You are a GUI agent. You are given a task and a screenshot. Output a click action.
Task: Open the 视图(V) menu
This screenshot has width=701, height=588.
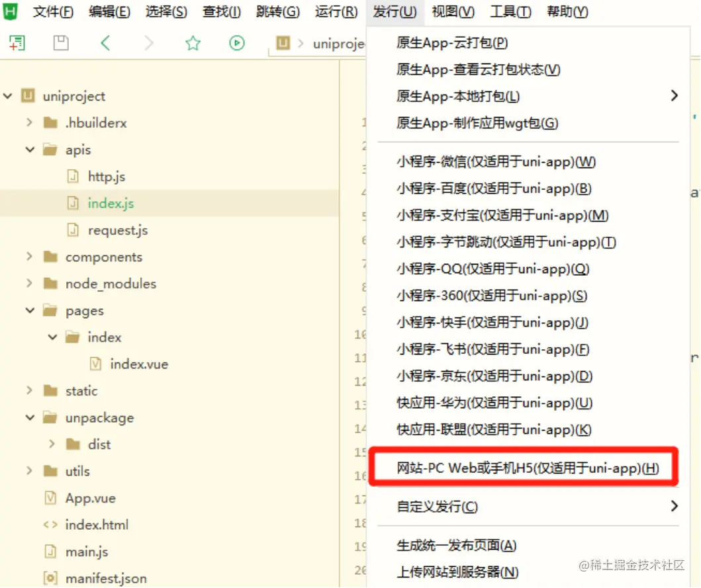coord(453,12)
